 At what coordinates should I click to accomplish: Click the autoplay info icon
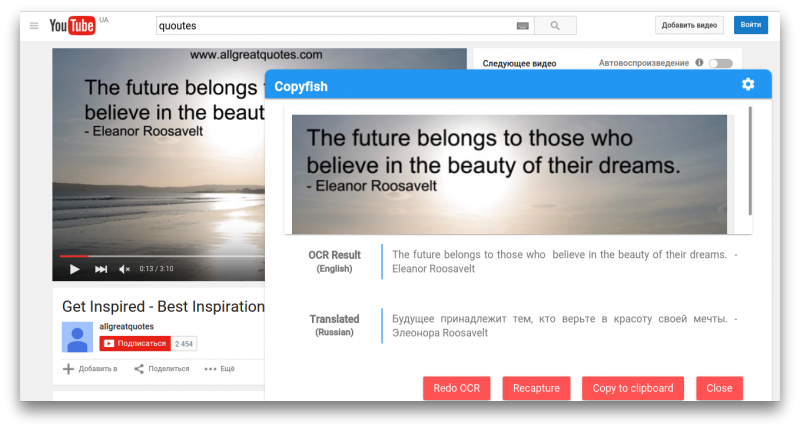tap(699, 63)
